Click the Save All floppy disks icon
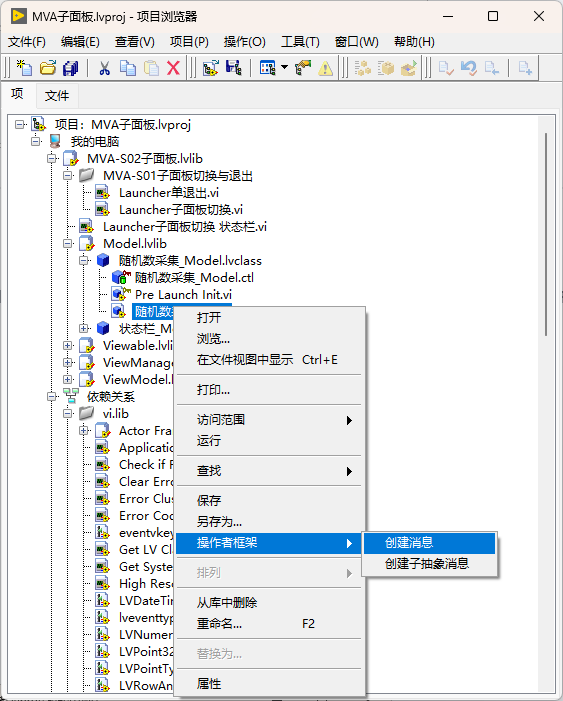 pyautogui.click(x=71, y=68)
